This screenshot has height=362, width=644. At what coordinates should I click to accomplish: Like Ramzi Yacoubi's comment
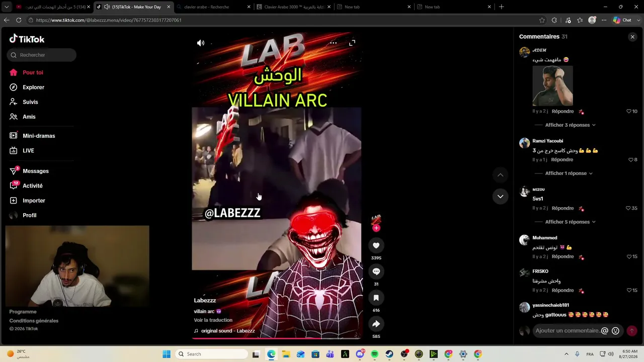pos(630,160)
